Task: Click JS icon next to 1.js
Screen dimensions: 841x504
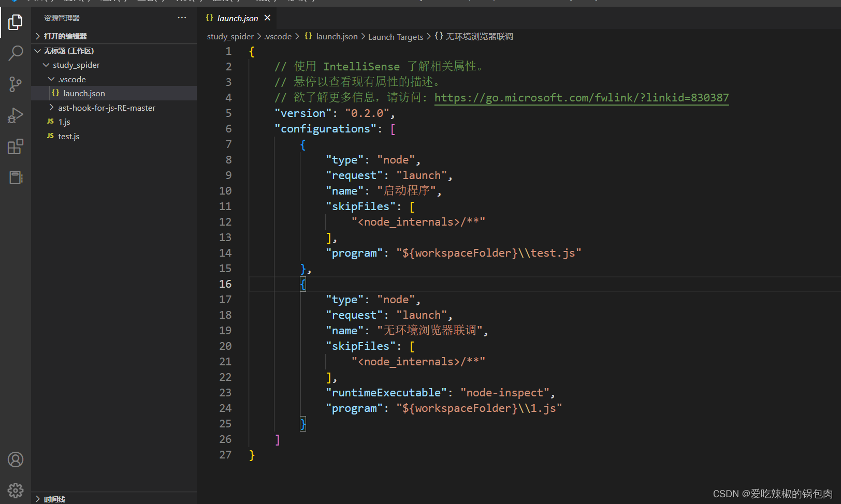Action: 50,121
